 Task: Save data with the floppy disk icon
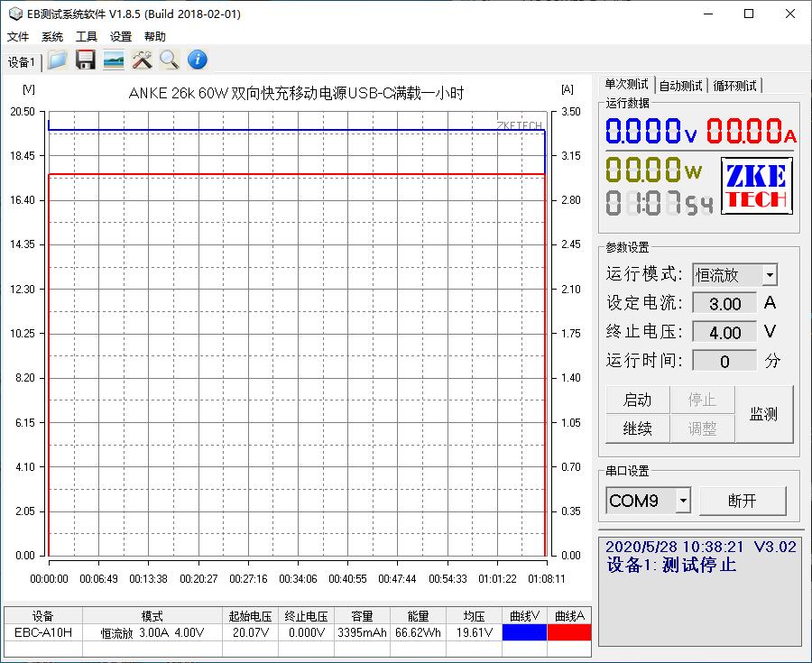tap(86, 60)
